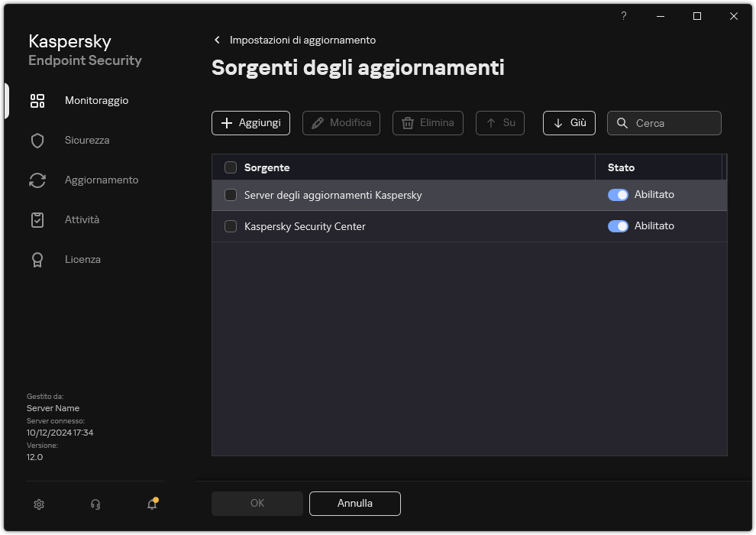The image size is (756, 535).
Task: Tick the select-all checkbox in Sorgente header
Action: coord(231,168)
